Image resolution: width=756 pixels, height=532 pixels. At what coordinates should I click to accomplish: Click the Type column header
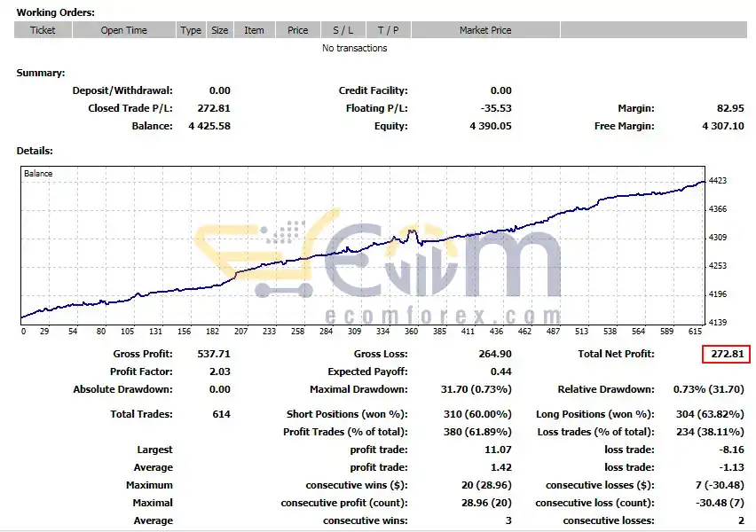point(191,30)
